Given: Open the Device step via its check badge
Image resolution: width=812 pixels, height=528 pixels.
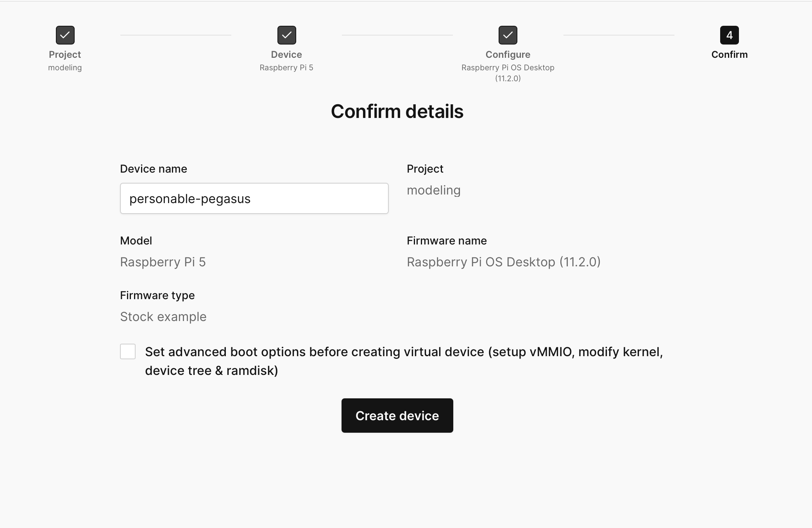Looking at the screenshot, I should point(287,35).
